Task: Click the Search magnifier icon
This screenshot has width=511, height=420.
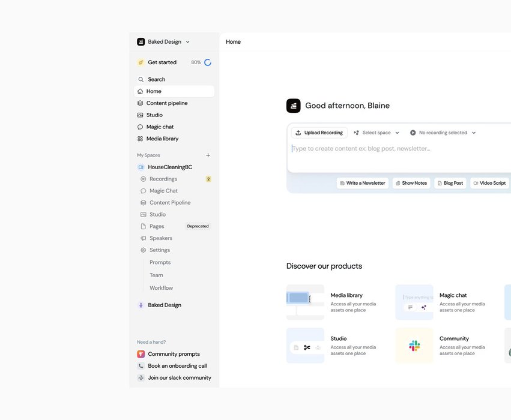Action: (x=141, y=79)
